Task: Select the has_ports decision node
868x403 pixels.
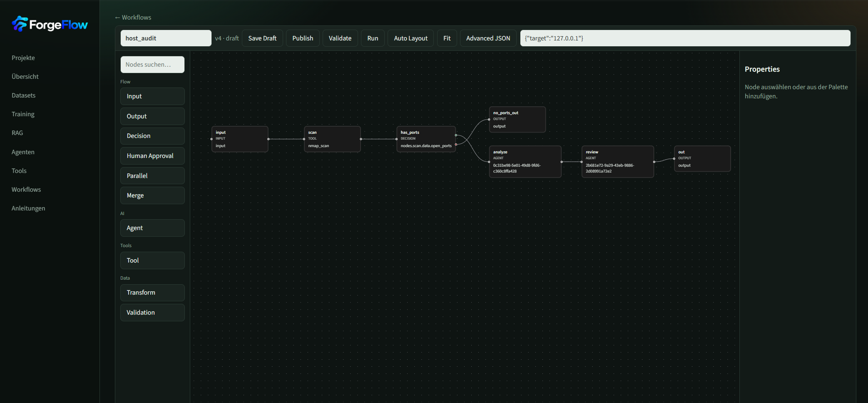Action: pyautogui.click(x=426, y=139)
